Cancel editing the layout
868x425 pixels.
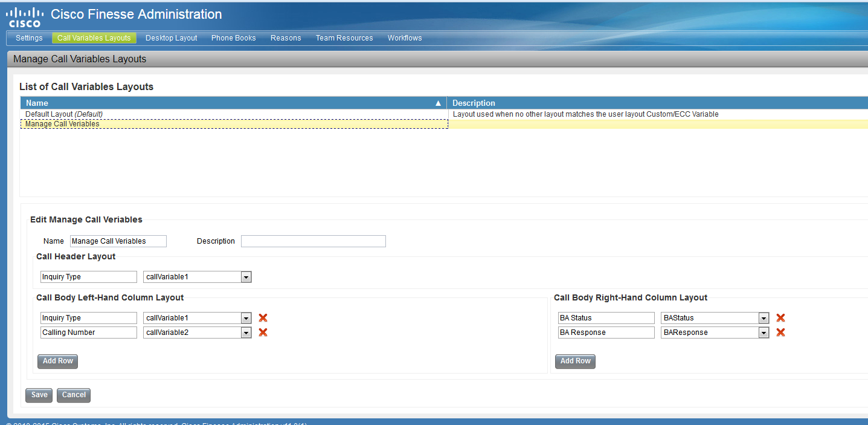tap(74, 395)
